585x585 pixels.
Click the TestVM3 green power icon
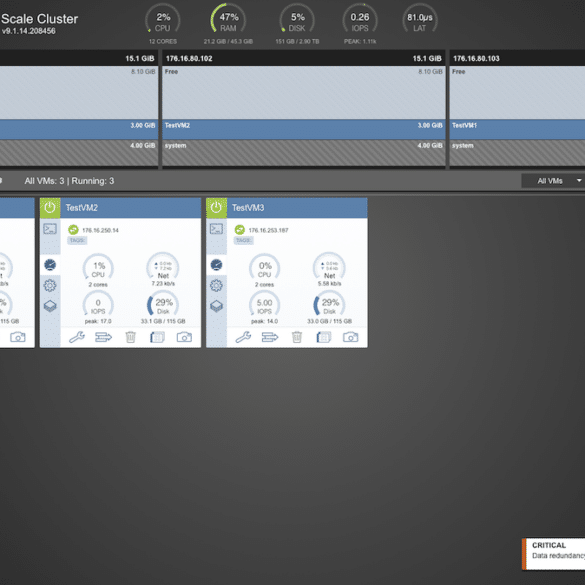216,208
